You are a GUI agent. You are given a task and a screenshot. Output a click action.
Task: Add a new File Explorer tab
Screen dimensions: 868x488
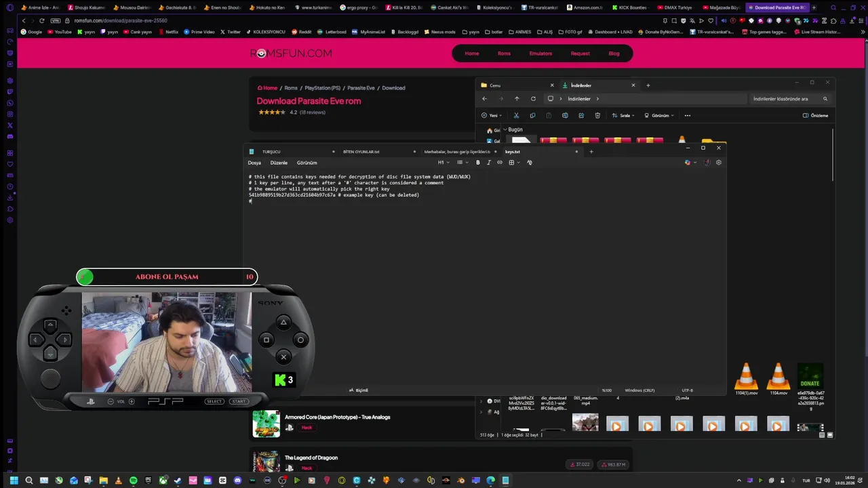[648, 85]
